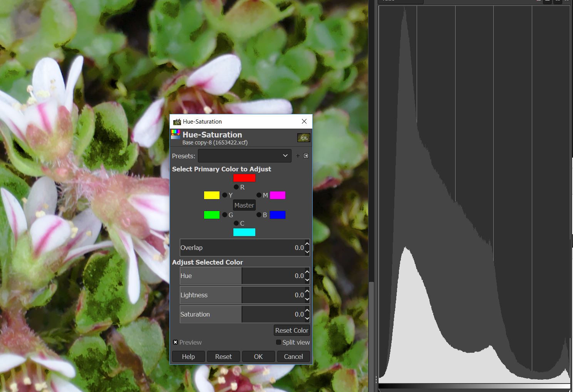Decrease Lightness with its down arrow
Viewport: 573px width, 392px height.
tap(307, 299)
